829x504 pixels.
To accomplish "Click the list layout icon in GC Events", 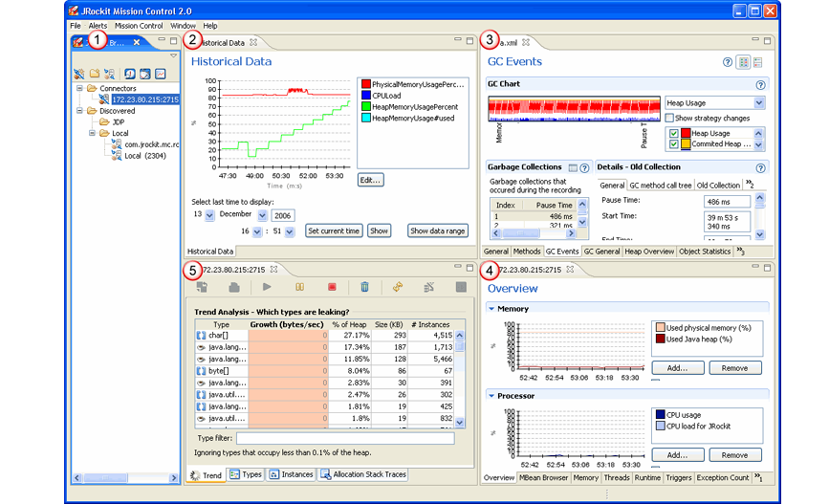I will (757, 62).
